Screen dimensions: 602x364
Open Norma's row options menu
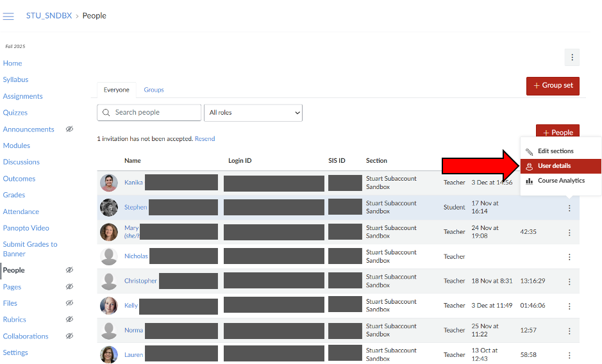tap(569, 331)
